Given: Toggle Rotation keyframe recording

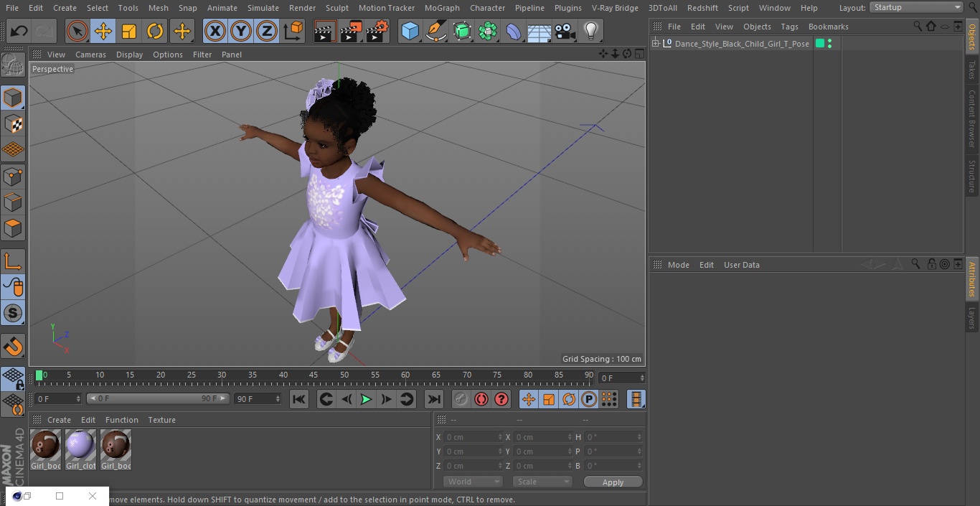Looking at the screenshot, I should tap(569, 399).
